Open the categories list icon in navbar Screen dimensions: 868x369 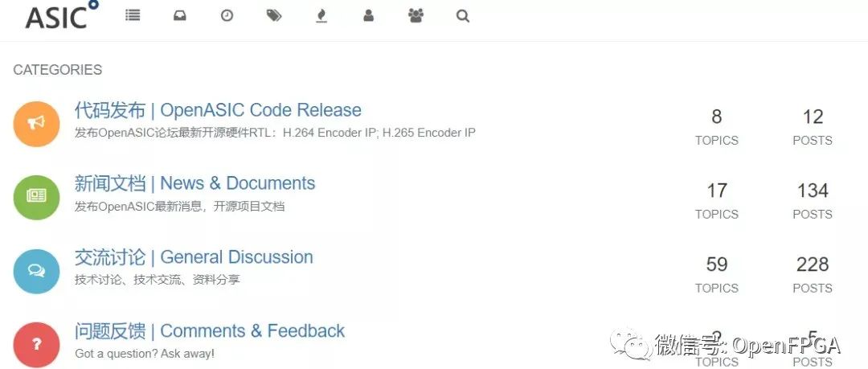(x=133, y=15)
